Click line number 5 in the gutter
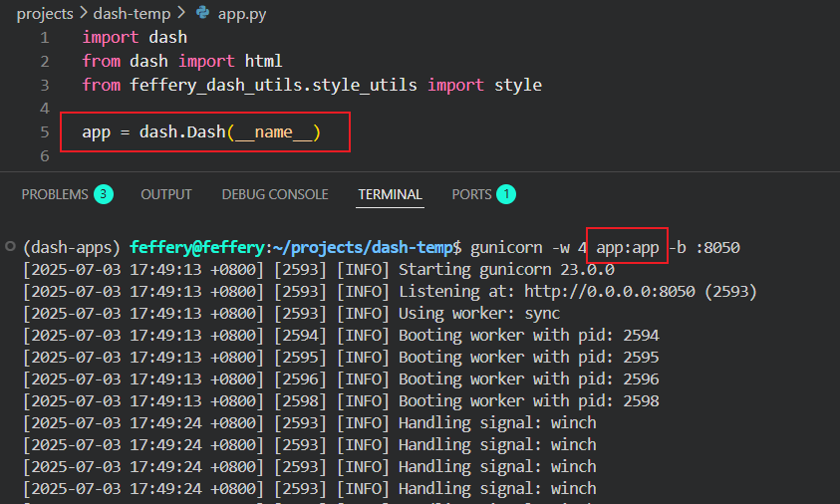The image size is (840, 504). click(x=45, y=132)
